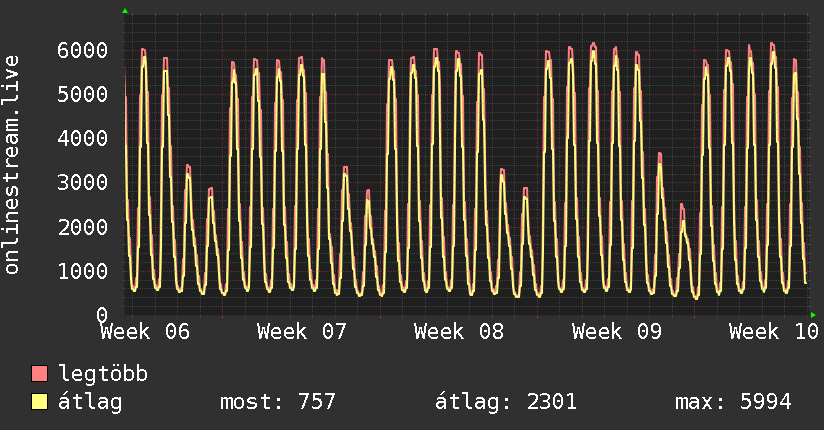Viewport: 824px width, 430px height.
Task: Click the 3000 y-axis label
Action: pyautogui.click(x=83, y=183)
